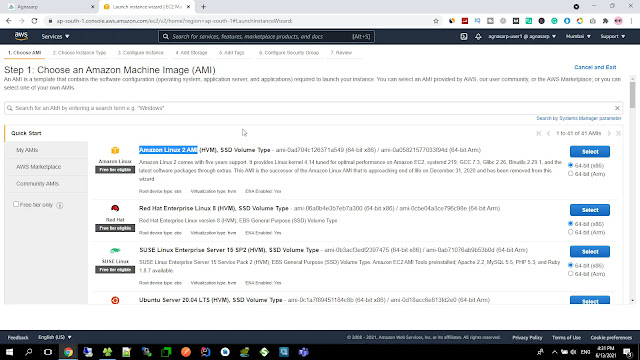The width and height of the screenshot is (640, 360).
Task: Click the browser back arrow
Action: [9, 20]
